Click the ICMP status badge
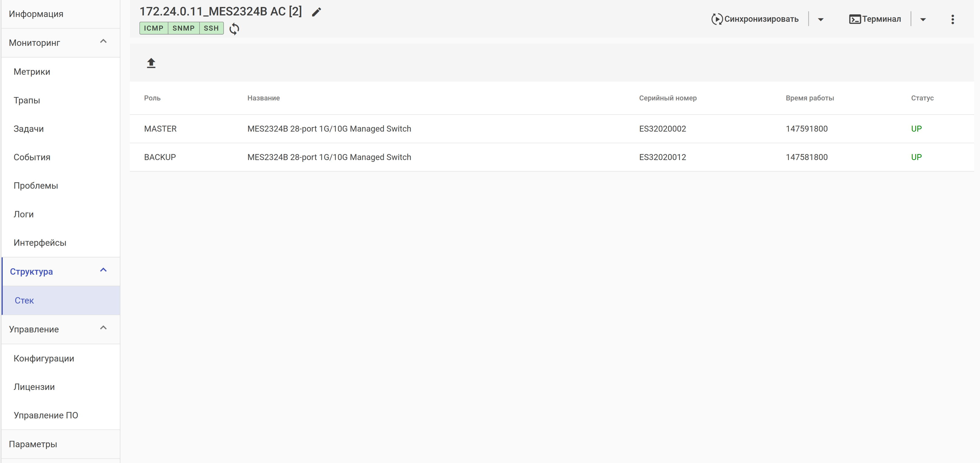Viewport: 980px width, 463px height. tap(153, 28)
